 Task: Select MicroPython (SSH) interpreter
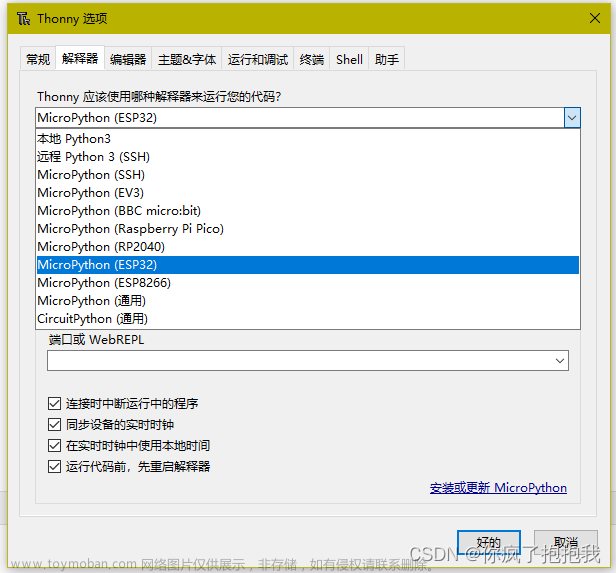tap(308, 175)
